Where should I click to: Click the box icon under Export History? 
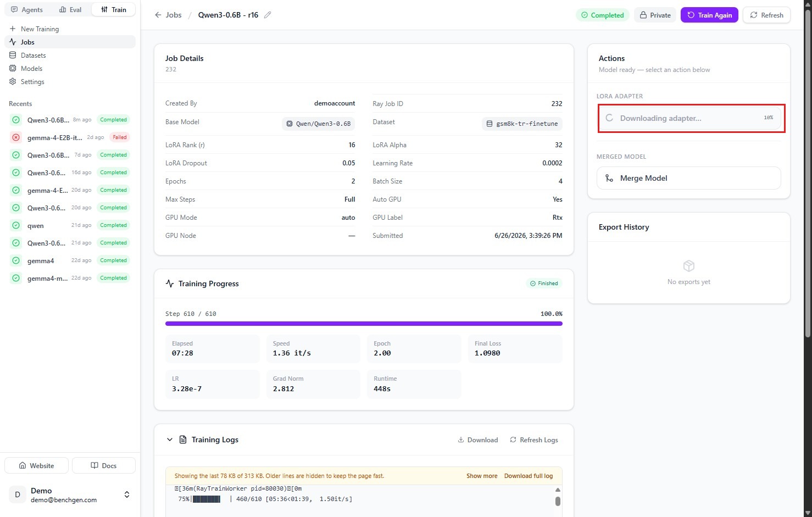pos(689,266)
